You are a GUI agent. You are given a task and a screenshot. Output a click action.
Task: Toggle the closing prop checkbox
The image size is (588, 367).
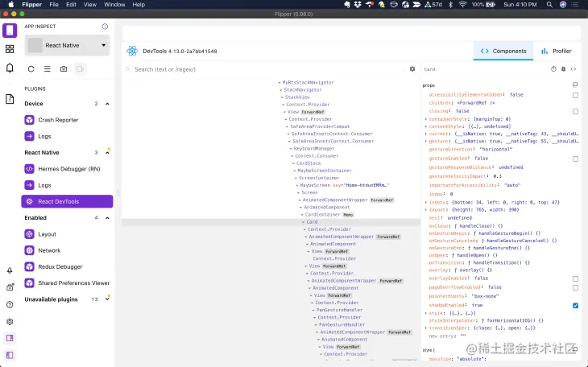[x=575, y=111]
